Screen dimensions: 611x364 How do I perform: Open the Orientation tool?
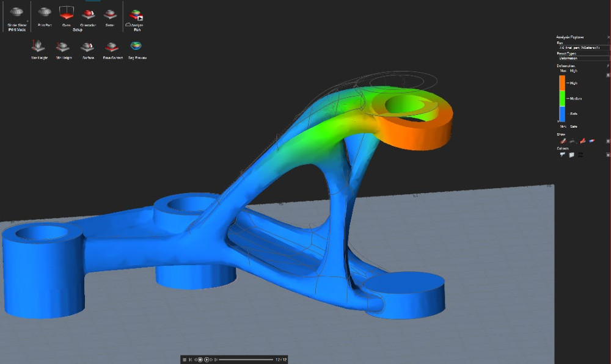tap(88, 14)
